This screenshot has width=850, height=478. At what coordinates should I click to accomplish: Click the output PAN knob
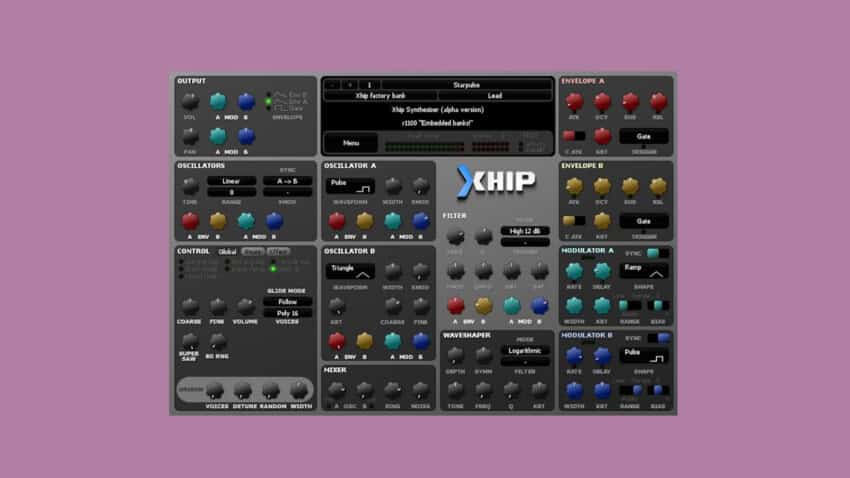pos(190,136)
